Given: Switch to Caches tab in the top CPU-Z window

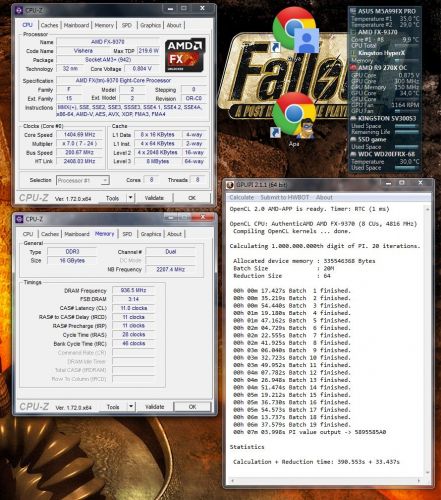Looking at the screenshot, I should [x=49, y=25].
